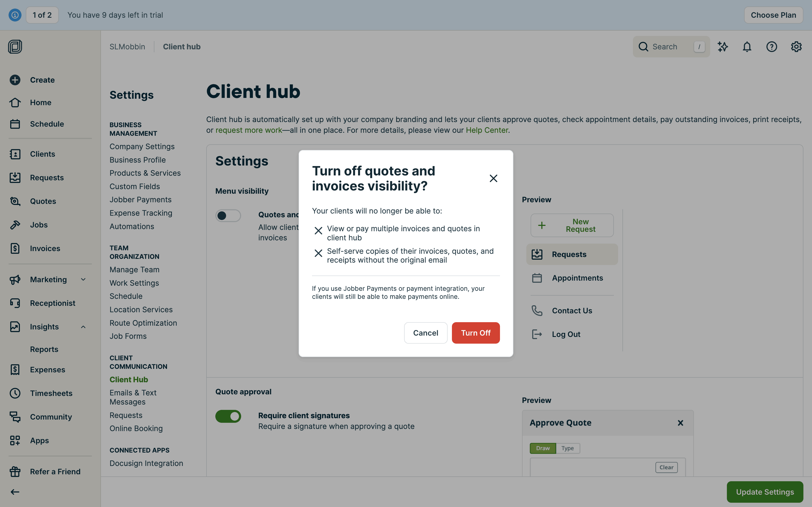Select the Type signature option
812x507 pixels.
(x=567, y=448)
